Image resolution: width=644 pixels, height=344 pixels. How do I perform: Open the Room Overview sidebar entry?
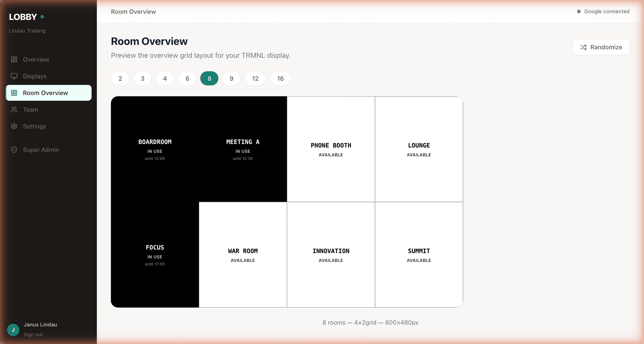point(45,93)
